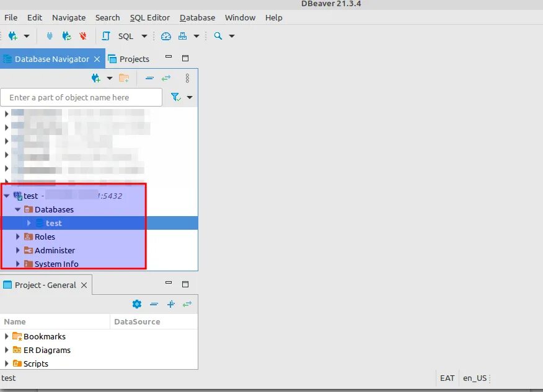This screenshot has width=543, height=392.
Task: Expand the Scripts folder
Action: [6, 364]
